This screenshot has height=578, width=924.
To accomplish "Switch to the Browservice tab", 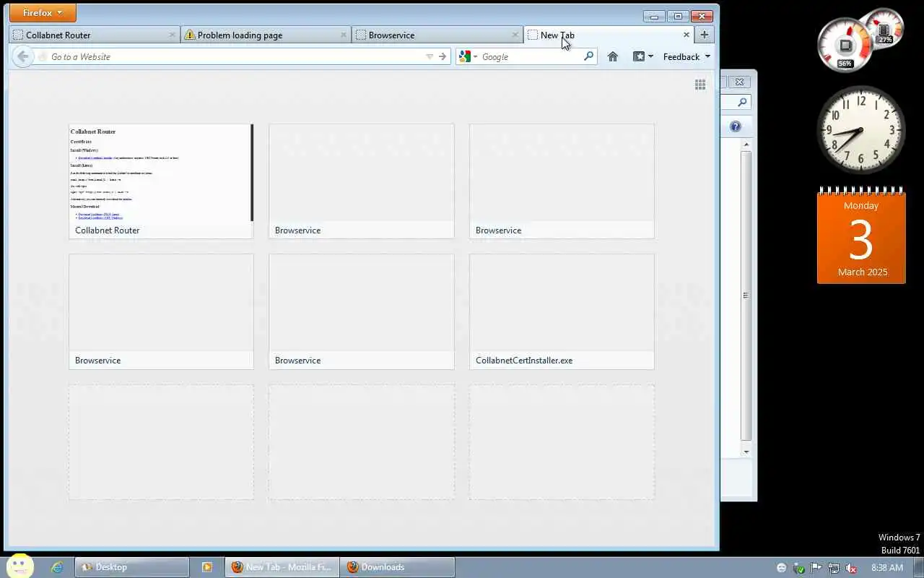I will [437, 35].
